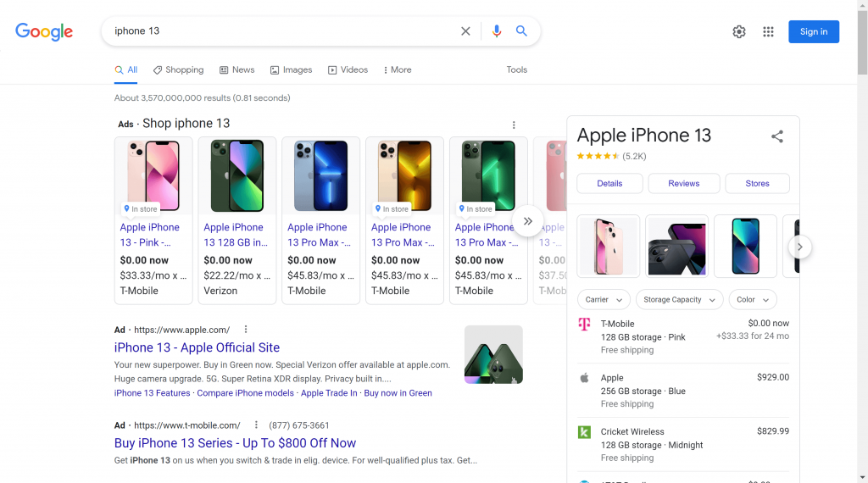Click the star rating (5.2K) reviews

pyautogui.click(x=611, y=156)
